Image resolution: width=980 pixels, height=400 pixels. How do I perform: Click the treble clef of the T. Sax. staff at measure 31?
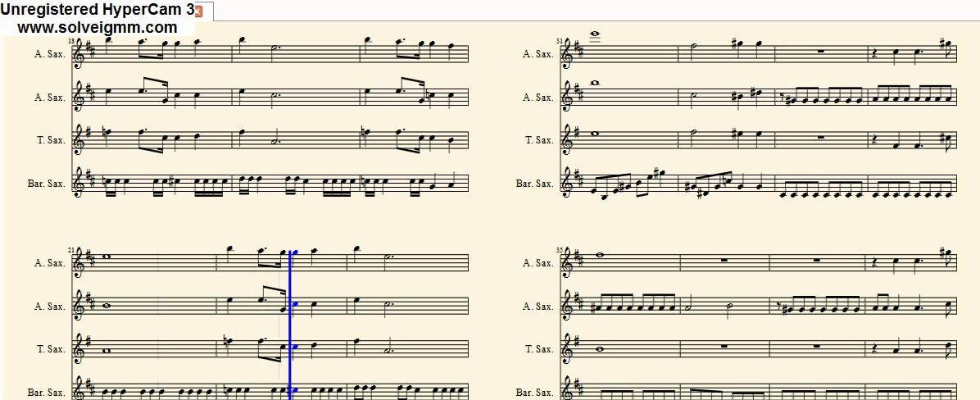568,139
